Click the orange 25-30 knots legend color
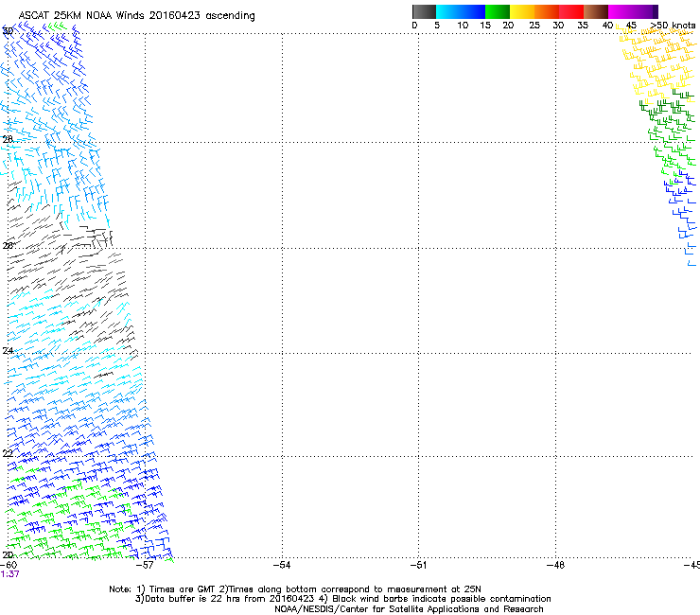 tap(547, 11)
